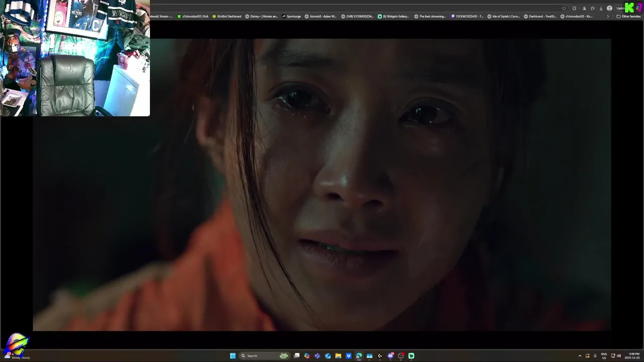Viewport: 644px width, 362px height.
Task: Open Task View on the taskbar
Action: 297,355
